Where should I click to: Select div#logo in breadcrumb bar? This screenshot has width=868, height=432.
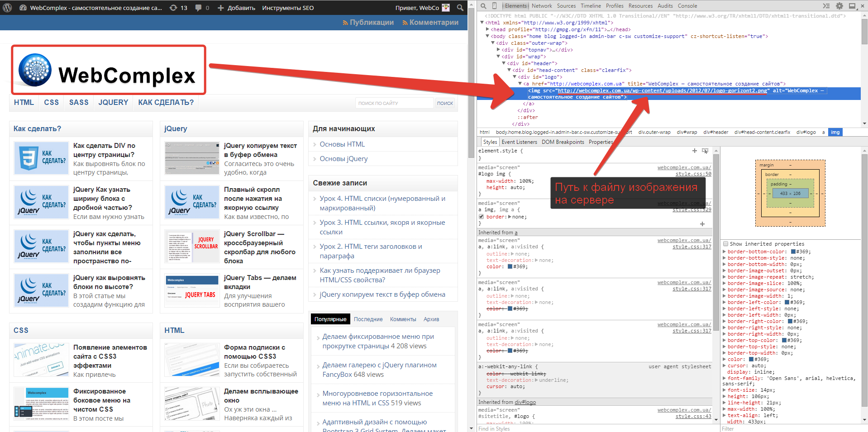pyautogui.click(x=806, y=132)
